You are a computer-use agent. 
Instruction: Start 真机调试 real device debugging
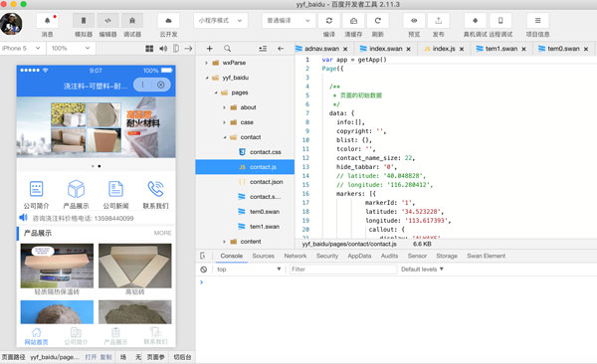point(475,21)
